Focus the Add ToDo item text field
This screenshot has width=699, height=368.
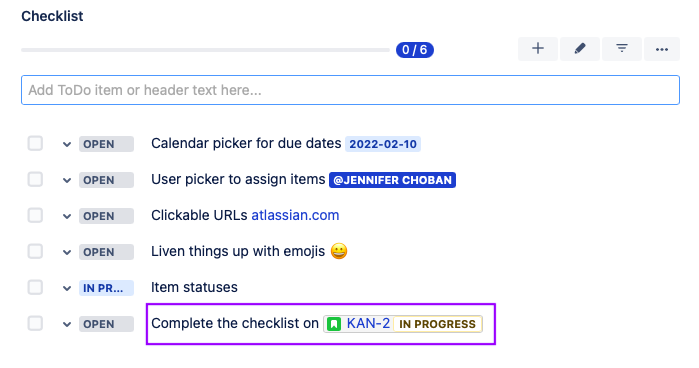click(x=350, y=90)
